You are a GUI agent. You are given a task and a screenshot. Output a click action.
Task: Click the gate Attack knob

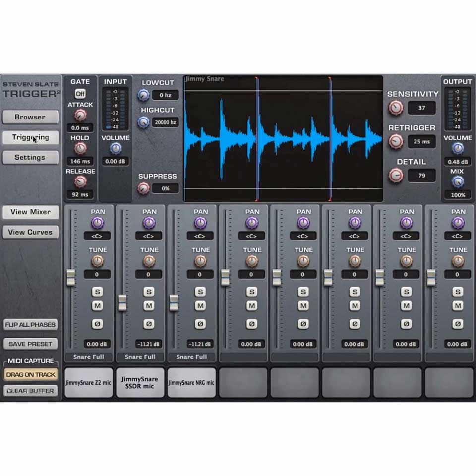(x=80, y=116)
